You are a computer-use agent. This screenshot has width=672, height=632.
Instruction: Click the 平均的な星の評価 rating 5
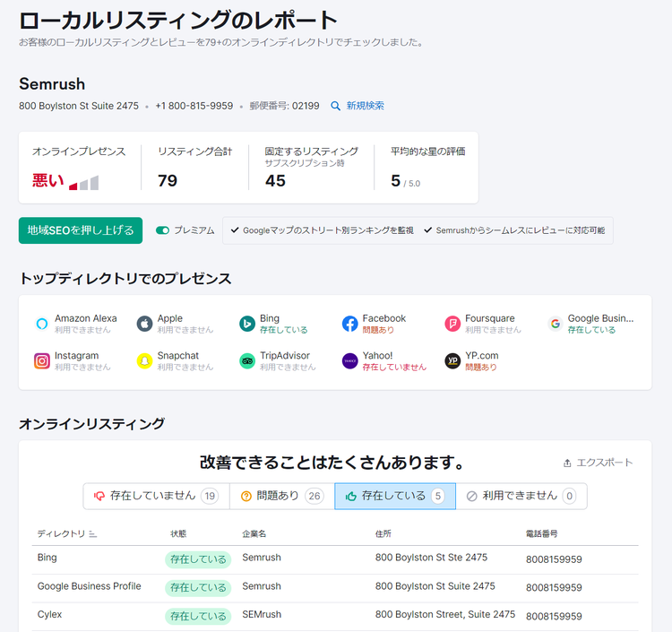pyautogui.click(x=395, y=180)
